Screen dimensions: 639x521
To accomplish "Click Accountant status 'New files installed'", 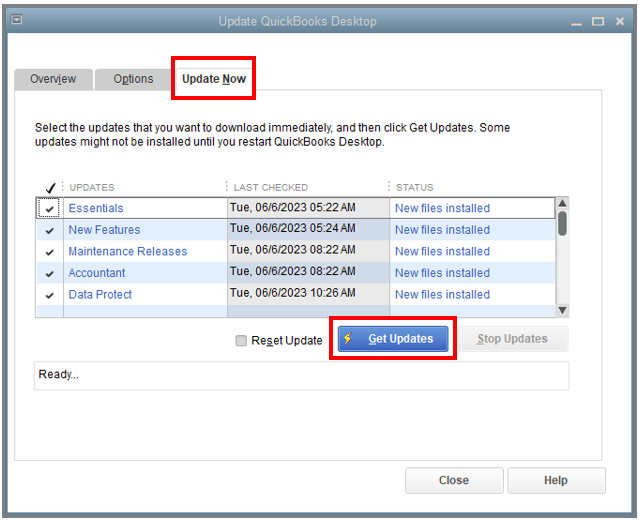I will (443, 273).
